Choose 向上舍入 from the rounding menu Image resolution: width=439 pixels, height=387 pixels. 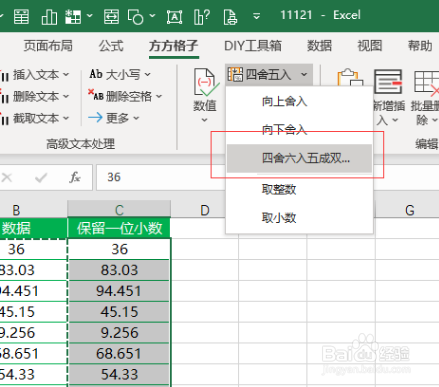pos(299,101)
